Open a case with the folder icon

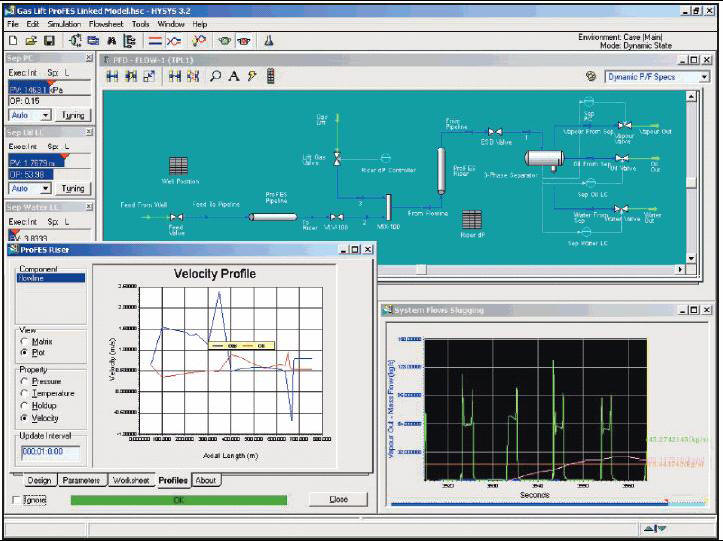31,41
